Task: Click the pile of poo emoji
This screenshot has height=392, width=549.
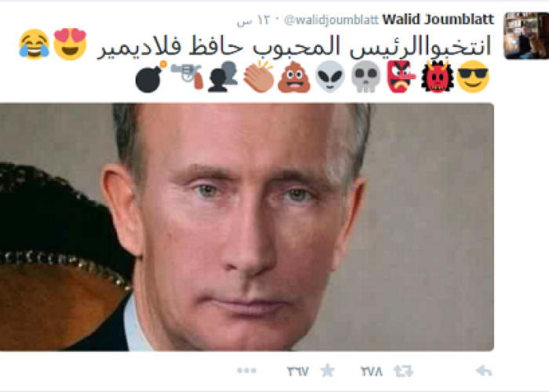Action: point(294,77)
